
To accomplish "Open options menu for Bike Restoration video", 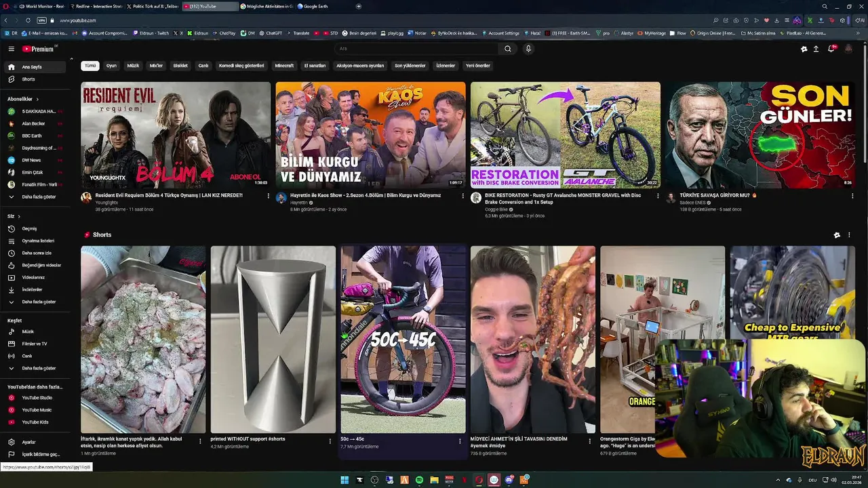I will [x=658, y=195].
